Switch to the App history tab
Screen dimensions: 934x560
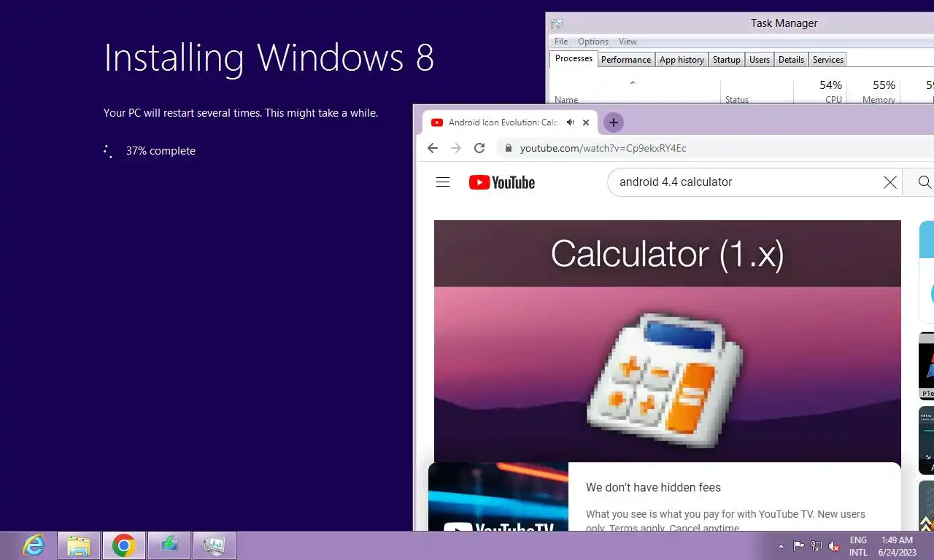682,60
